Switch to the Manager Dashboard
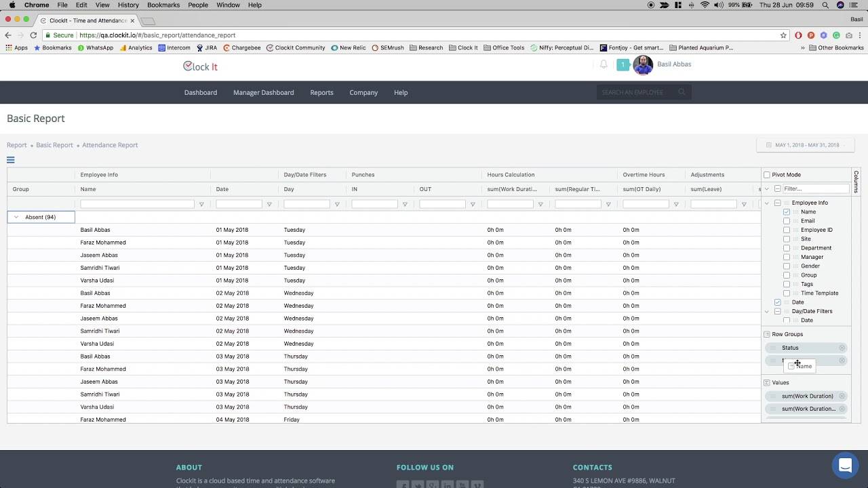This screenshot has width=868, height=488. point(263,92)
